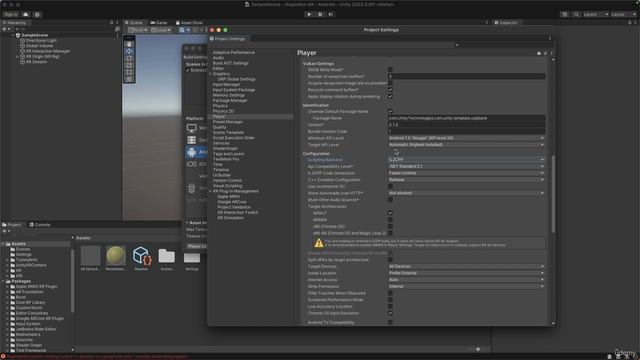
Task: Click the Package Name input field
Action: coord(467,118)
